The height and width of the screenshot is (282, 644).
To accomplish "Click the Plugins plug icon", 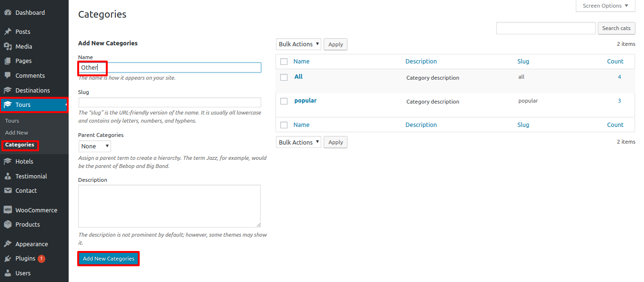I will 8,258.
